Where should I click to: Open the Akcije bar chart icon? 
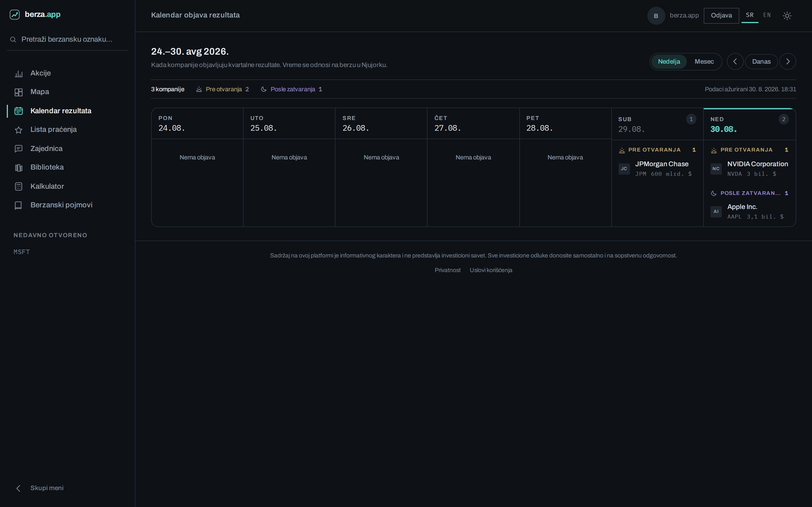[x=18, y=74]
